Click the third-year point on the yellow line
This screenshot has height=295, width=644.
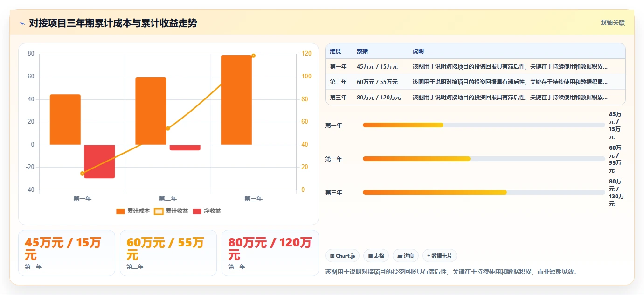point(254,56)
